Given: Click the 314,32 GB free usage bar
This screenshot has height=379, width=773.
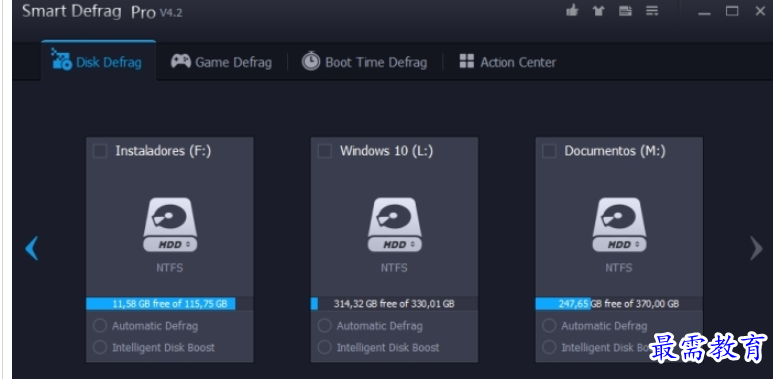Looking at the screenshot, I should [x=394, y=304].
